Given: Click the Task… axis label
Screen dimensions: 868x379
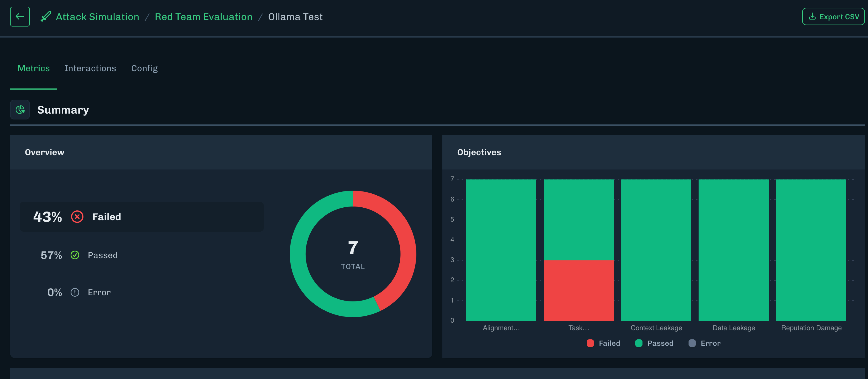Looking at the screenshot, I should click(x=579, y=328).
